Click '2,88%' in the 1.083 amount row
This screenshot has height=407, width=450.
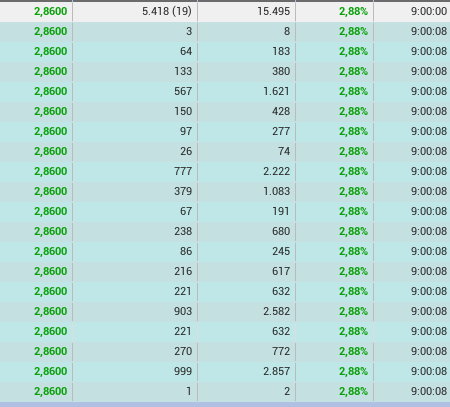click(353, 191)
